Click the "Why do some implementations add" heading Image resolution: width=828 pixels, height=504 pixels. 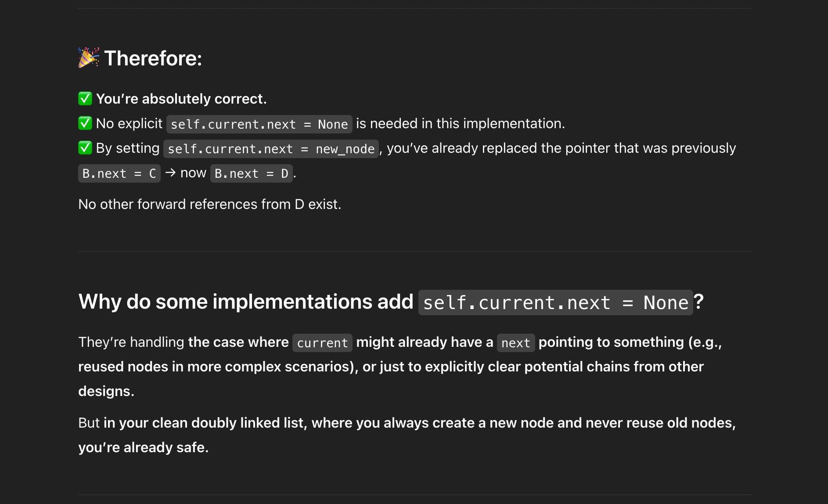[x=246, y=302]
